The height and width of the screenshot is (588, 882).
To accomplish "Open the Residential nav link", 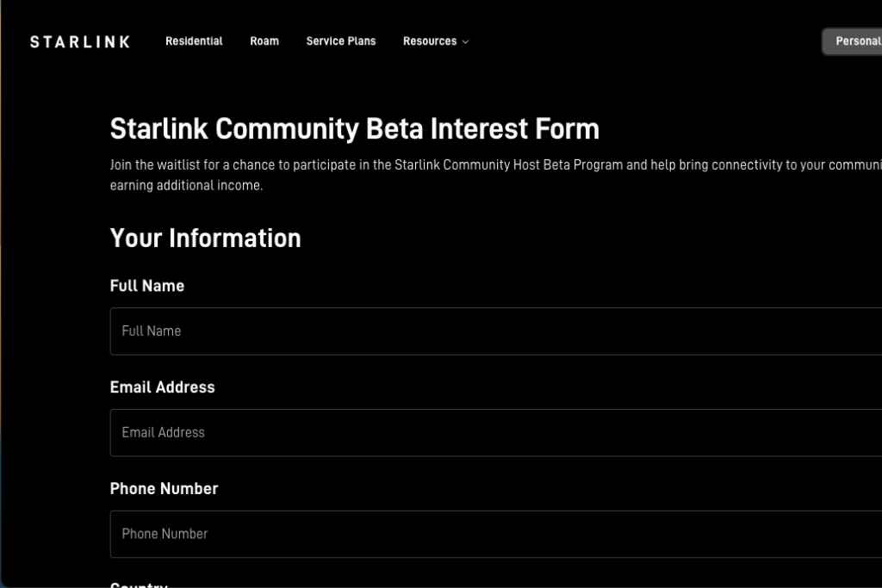I will [x=194, y=41].
